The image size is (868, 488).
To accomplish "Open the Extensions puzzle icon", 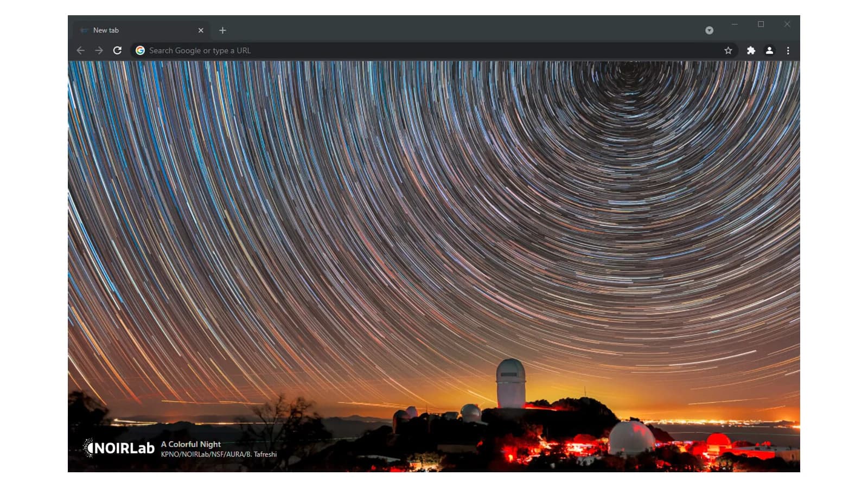I will coord(751,50).
